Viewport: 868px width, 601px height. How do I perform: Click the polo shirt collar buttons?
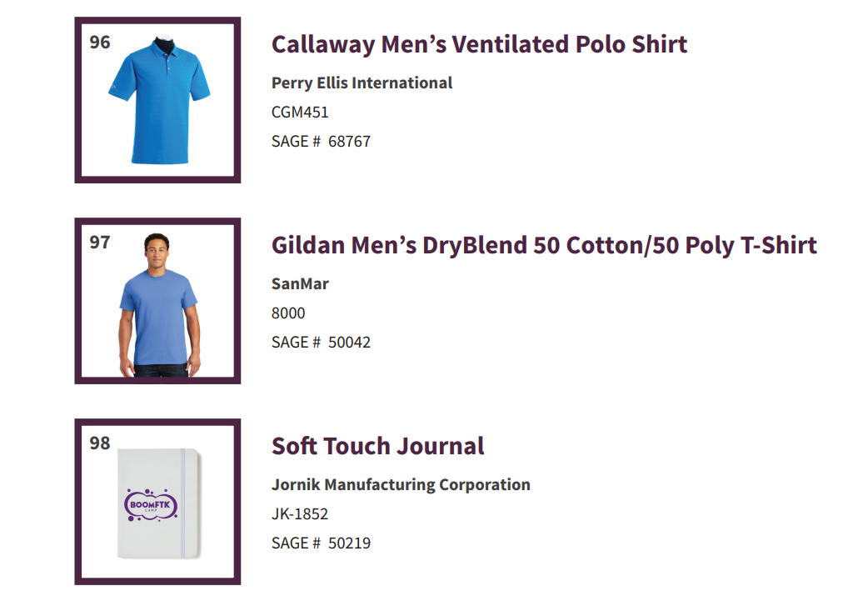coord(169,63)
